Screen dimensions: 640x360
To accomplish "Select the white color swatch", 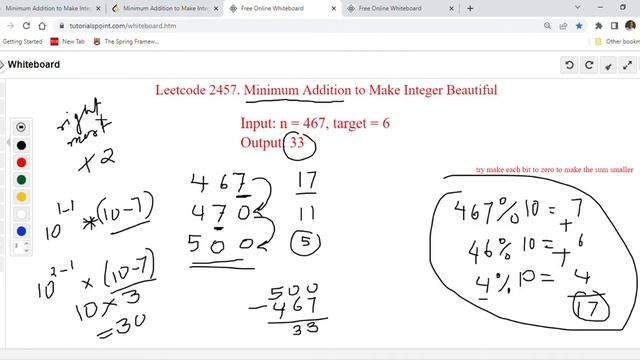I will tap(21, 214).
